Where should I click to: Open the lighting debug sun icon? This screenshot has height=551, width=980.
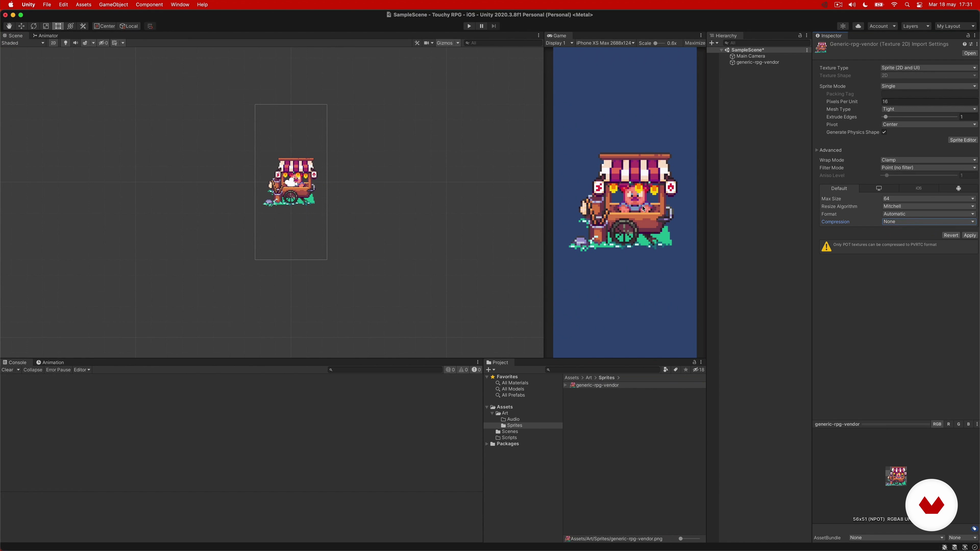click(x=843, y=26)
